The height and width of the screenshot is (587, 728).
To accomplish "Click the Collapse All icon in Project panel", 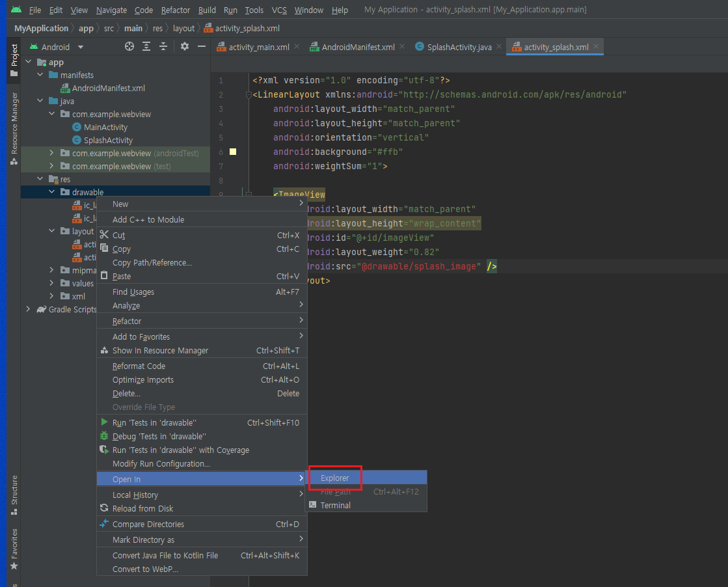I will (163, 46).
